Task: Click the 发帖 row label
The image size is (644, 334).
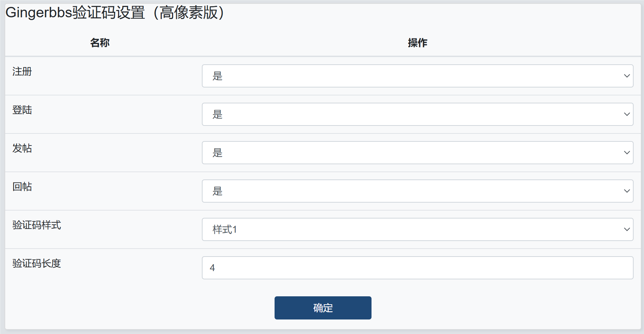Action: (22, 148)
